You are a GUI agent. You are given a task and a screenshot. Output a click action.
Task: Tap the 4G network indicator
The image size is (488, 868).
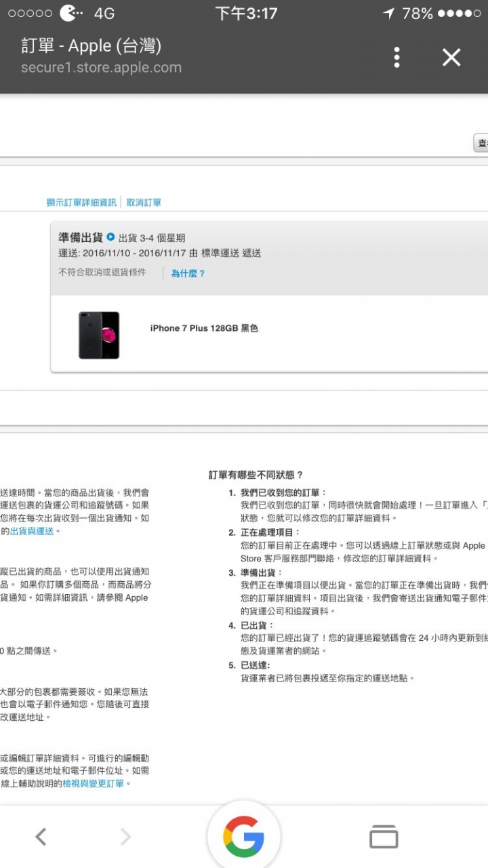pyautogui.click(x=104, y=14)
